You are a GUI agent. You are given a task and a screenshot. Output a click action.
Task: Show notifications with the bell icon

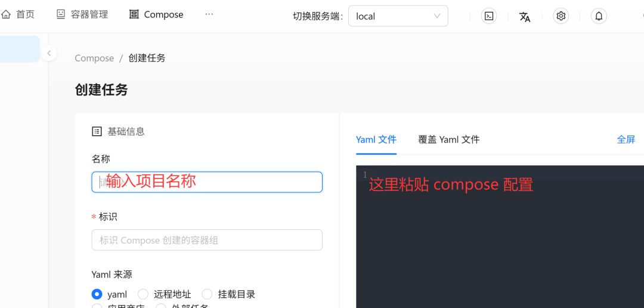pyautogui.click(x=599, y=16)
